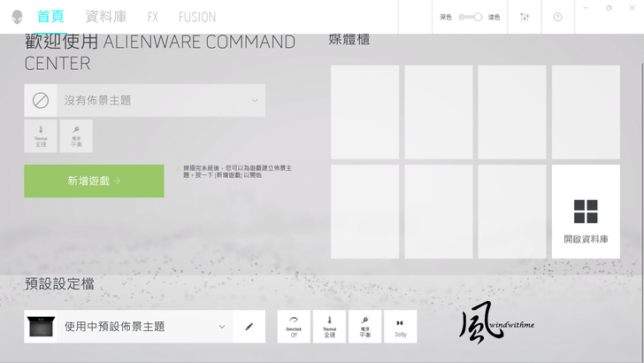Click the 媒體櫃 heading
644x363 pixels.
[349, 40]
